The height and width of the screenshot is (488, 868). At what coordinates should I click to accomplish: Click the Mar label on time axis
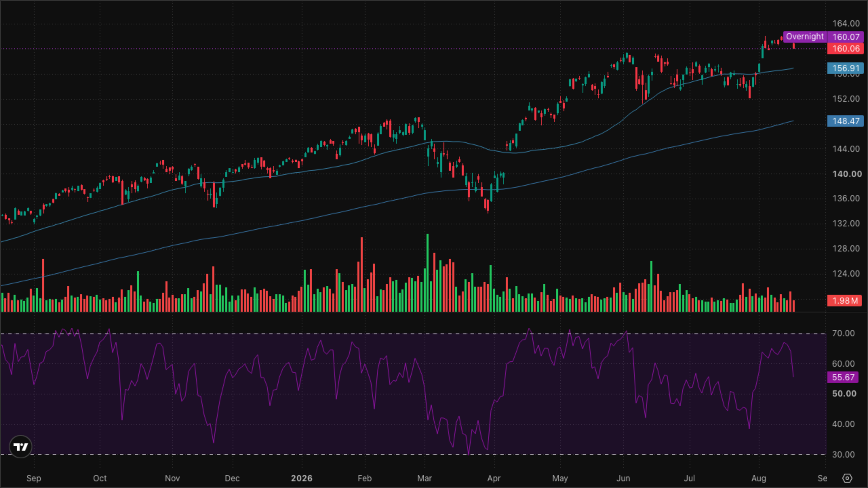point(424,479)
